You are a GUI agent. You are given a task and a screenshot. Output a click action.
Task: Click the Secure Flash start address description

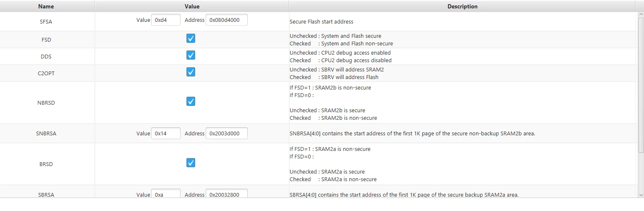point(322,21)
